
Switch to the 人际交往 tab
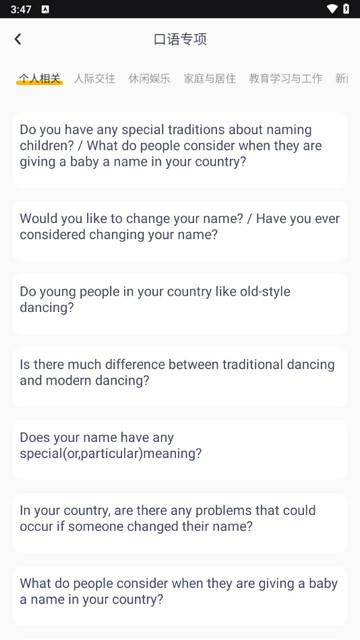[x=95, y=78]
